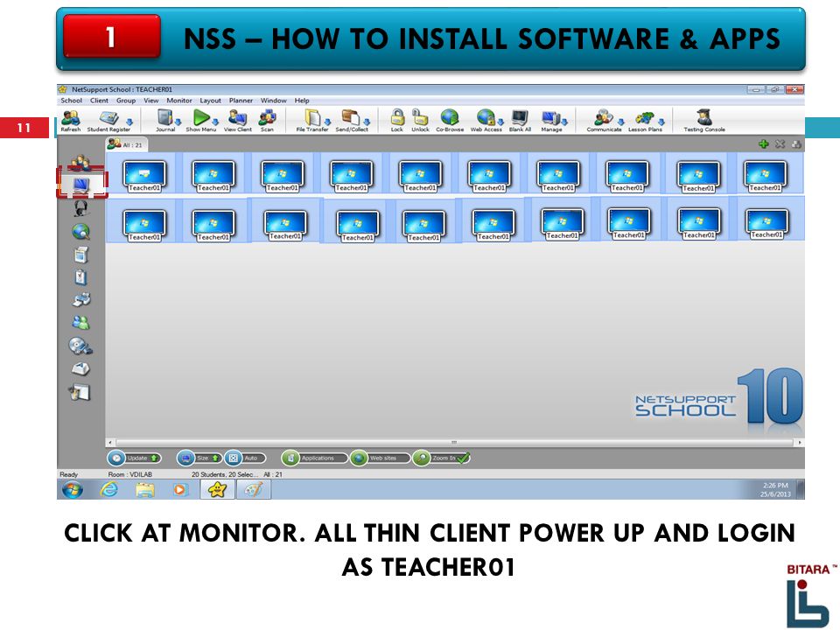Viewport: 840px width, 630px height.
Task: Select the whiteboard sidebar icon
Action: 80,392
